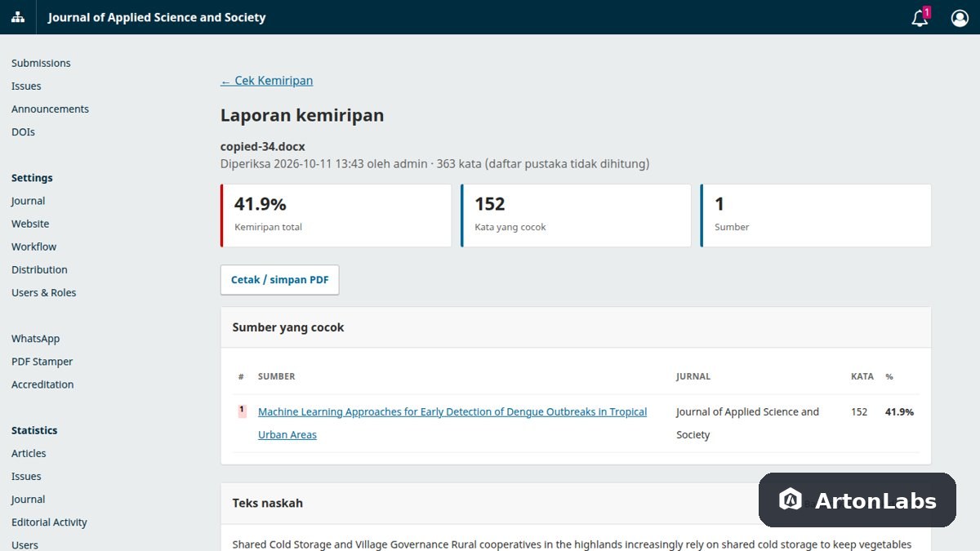The height and width of the screenshot is (551, 980).
Task: Click Journal of Applied Science and Society header title
Action: pos(157,17)
